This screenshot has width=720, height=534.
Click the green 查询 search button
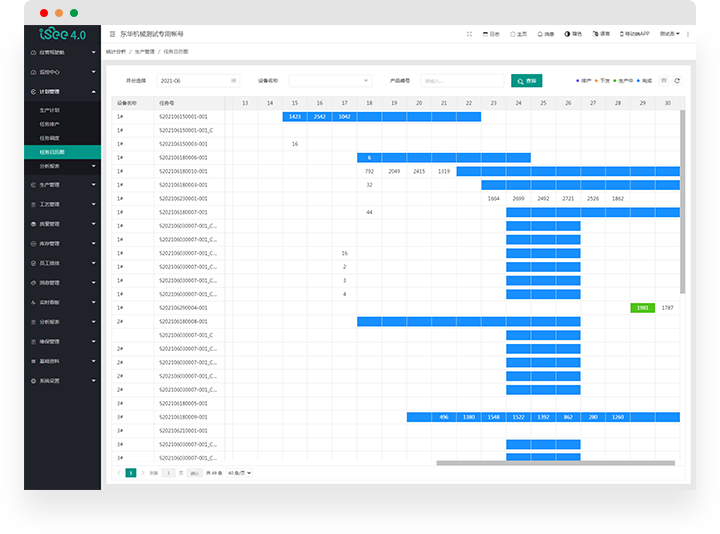click(x=526, y=80)
